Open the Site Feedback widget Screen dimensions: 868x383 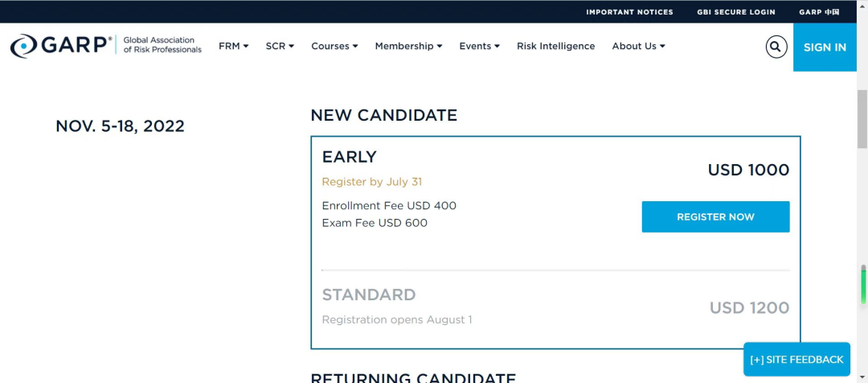tap(796, 360)
